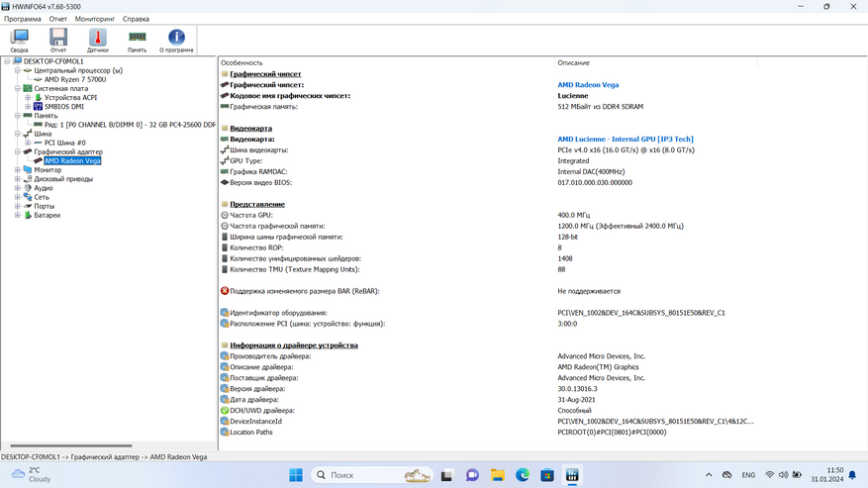The width and height of the screenshot is (868, 488).
Task: Open the Отчет menu in menu bar
Action: click(x=57, y=19)
